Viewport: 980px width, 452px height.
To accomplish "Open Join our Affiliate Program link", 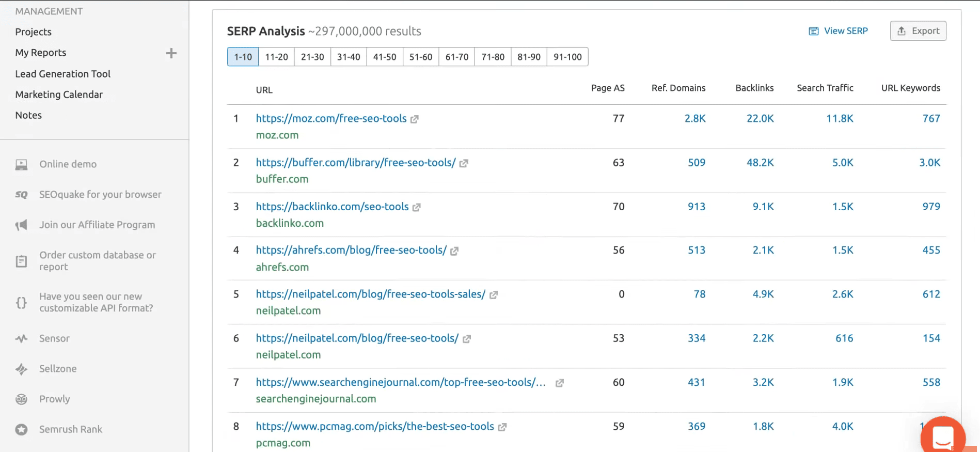I will (x=97, y=225).
